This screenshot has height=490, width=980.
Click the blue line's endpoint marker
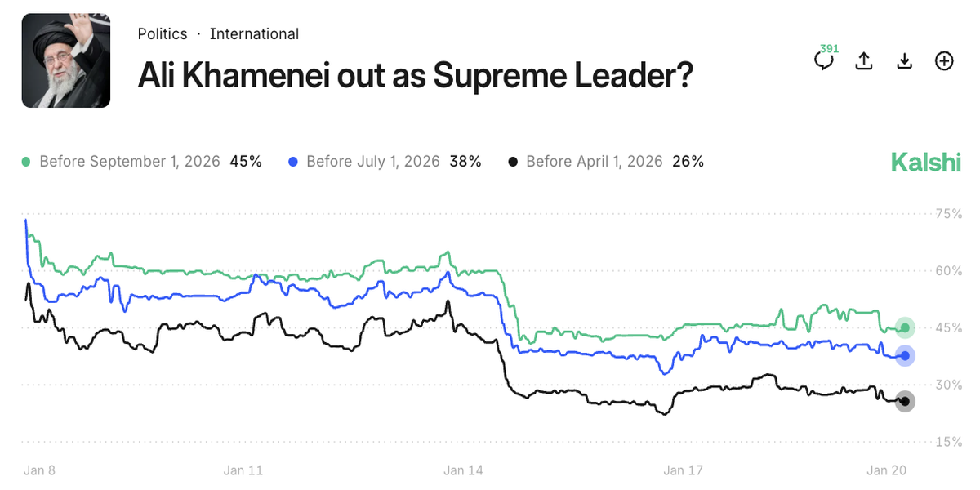tap(904, 355)
